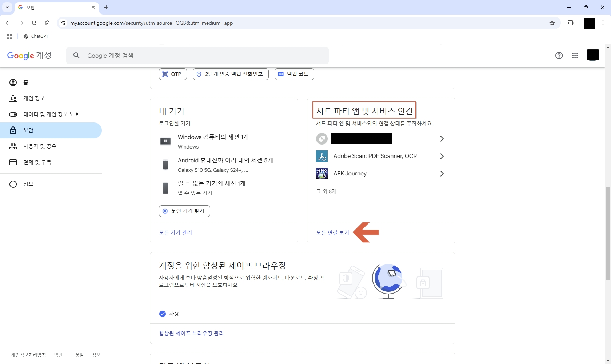Image resolution: width=611 pixels, height=364 pixels.
Task: Open the ChatGPT bookmark
Action: (x=36, y=36)
